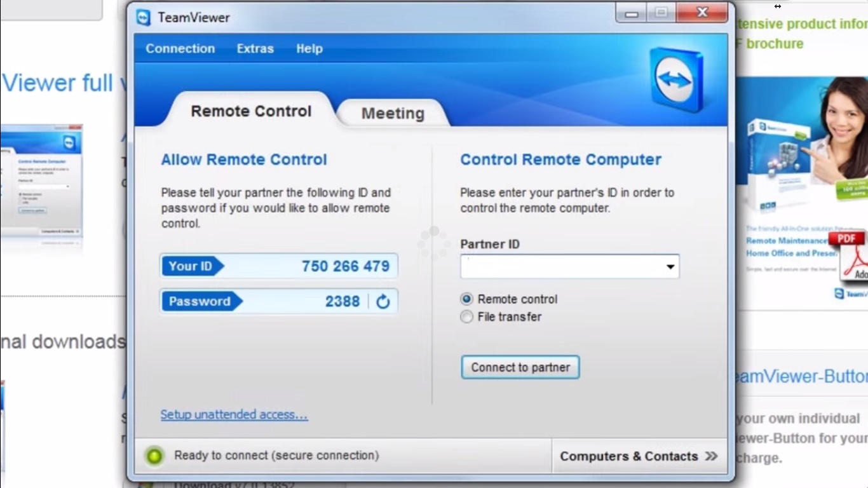The width and height of the screenshot is (868, 488).
Task: Click the TeamViewer title bar icon
Action: pos(144,17)
